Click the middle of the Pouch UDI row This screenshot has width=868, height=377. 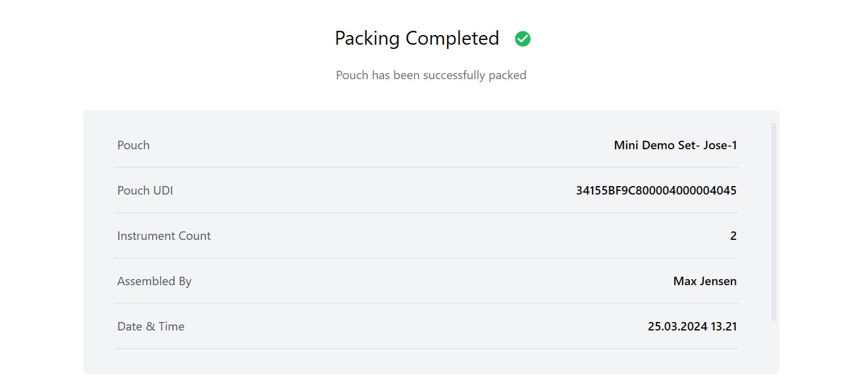(x=426, y=190)
